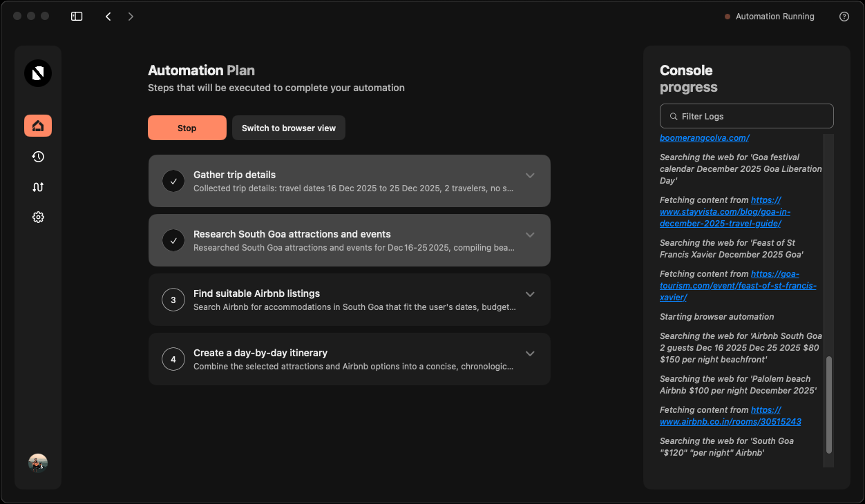This screenshot has width=865, height=504.
Task: Click the home icon in sidebar
Action: tap(38, 126)
